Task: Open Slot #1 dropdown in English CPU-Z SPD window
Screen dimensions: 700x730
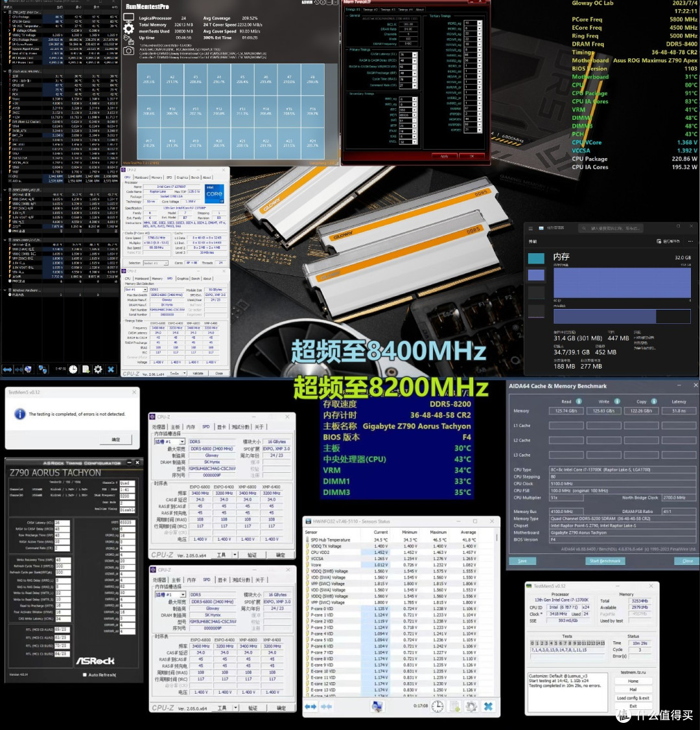Action: 145,290
